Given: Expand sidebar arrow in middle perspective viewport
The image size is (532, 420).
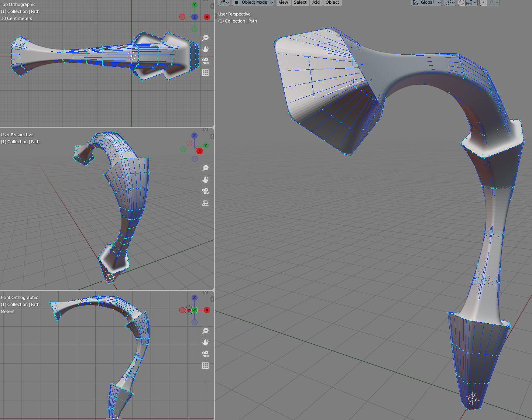Looking at the screenshot, I should click(x=212, y=137).
